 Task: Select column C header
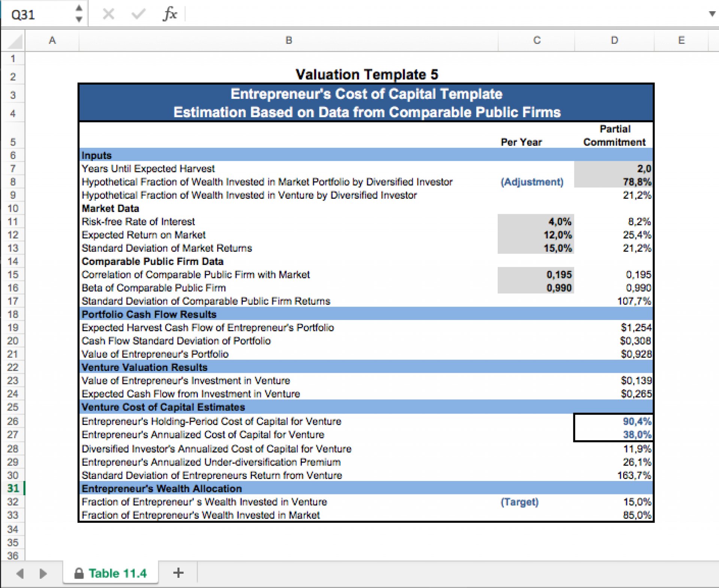(536, 40)
